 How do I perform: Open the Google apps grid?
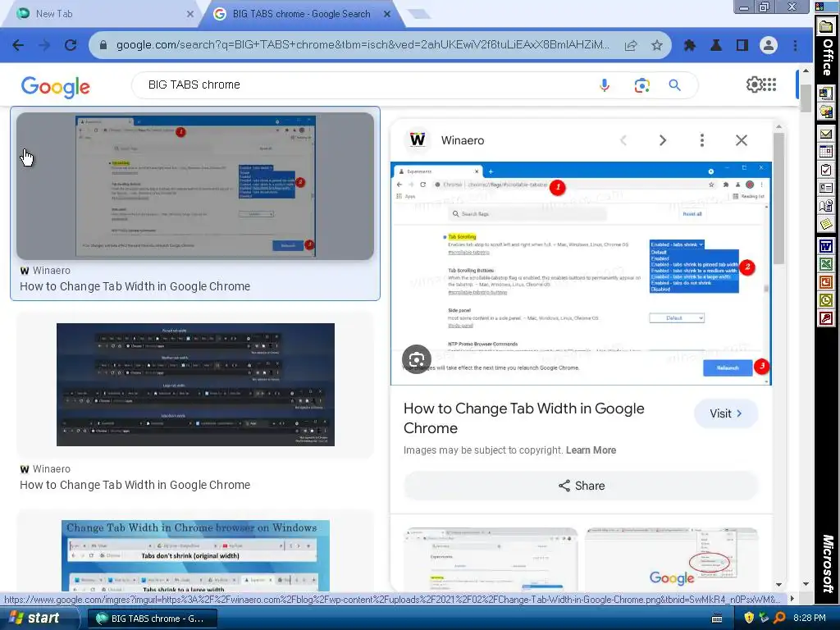(x=769, y=84)
